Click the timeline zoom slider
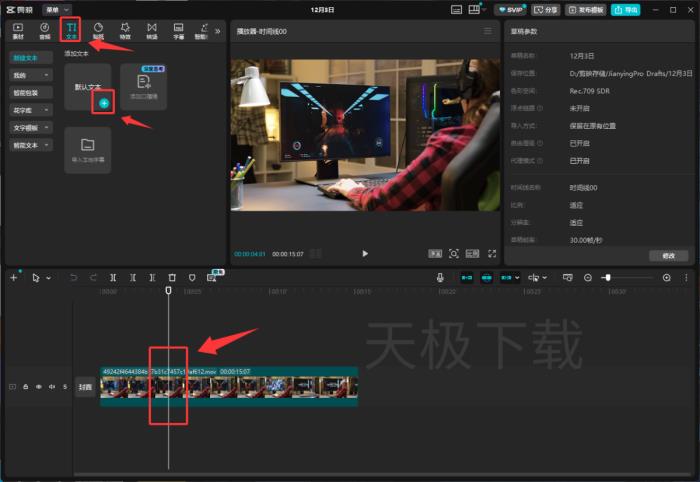The width and height of the screenshot is (700, 482). point(626,277)
